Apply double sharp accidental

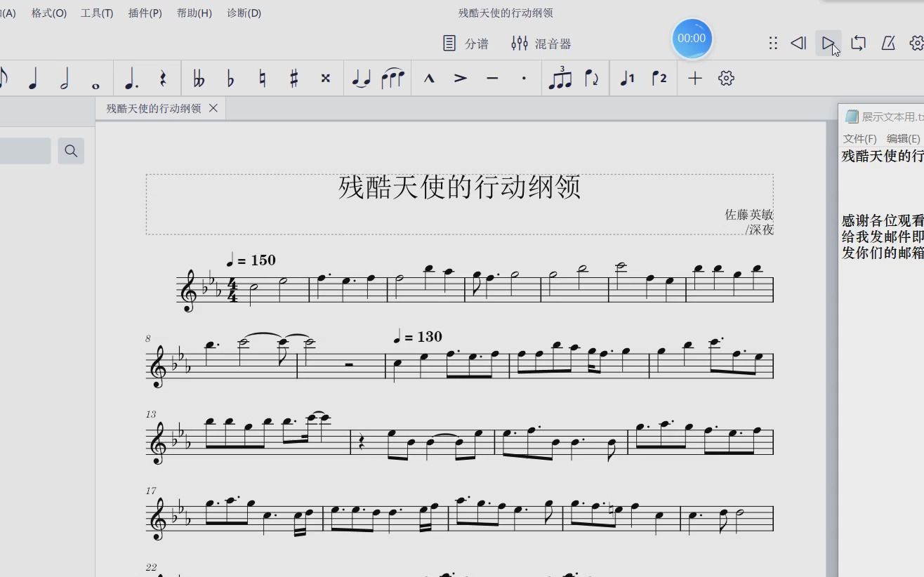pos(325,79)
